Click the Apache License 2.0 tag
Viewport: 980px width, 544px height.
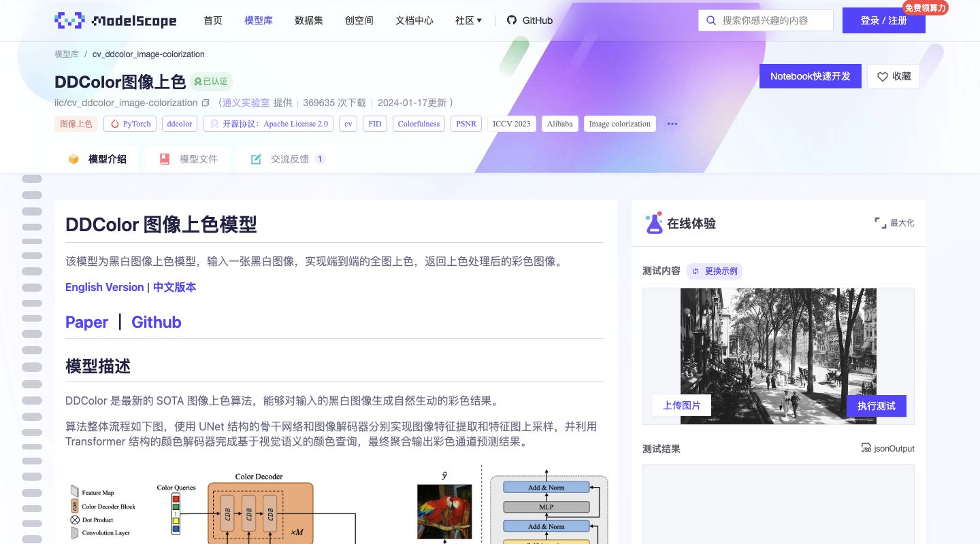[269, 124]
